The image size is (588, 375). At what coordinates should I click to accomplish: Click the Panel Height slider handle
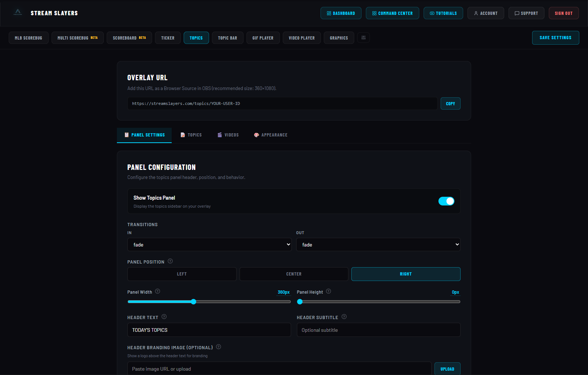point(300,302)
